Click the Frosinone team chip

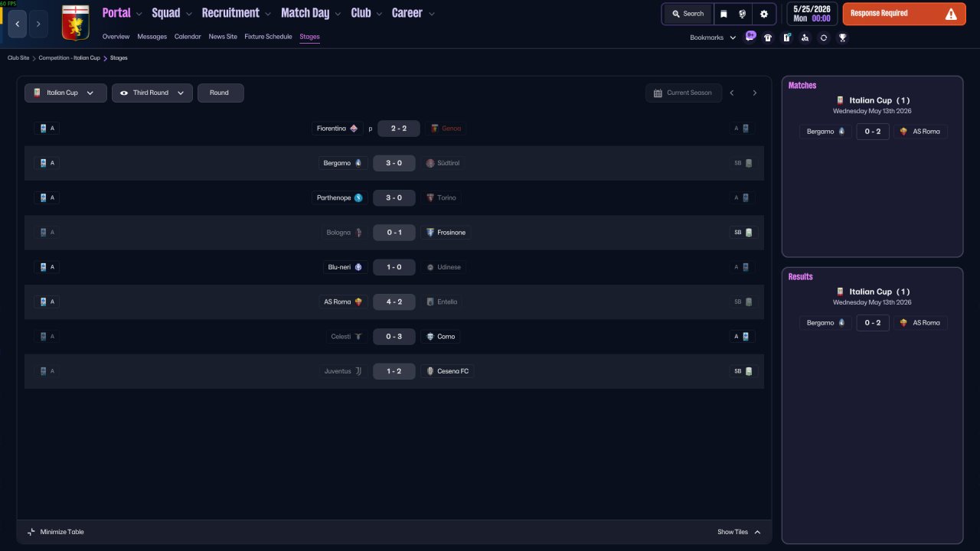(446, 233)
